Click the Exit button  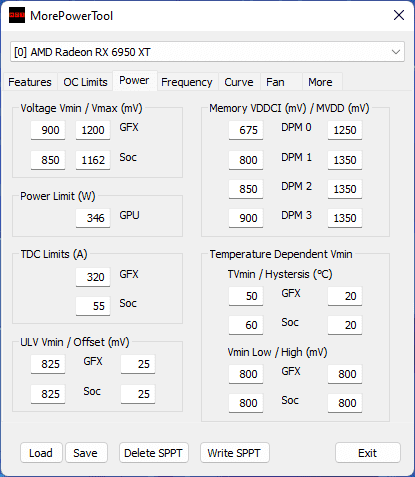click(367, 453)
